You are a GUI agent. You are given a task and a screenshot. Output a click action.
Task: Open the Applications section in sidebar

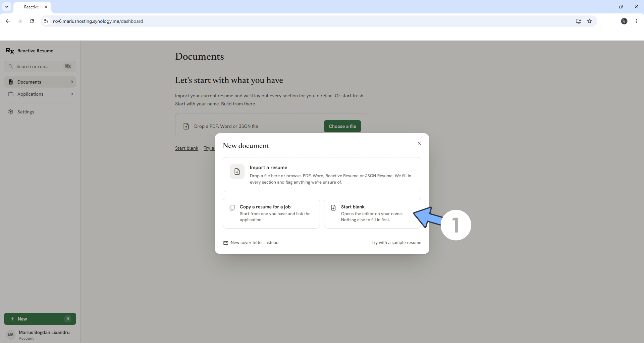pyautogui.click(x=40, y=94)
